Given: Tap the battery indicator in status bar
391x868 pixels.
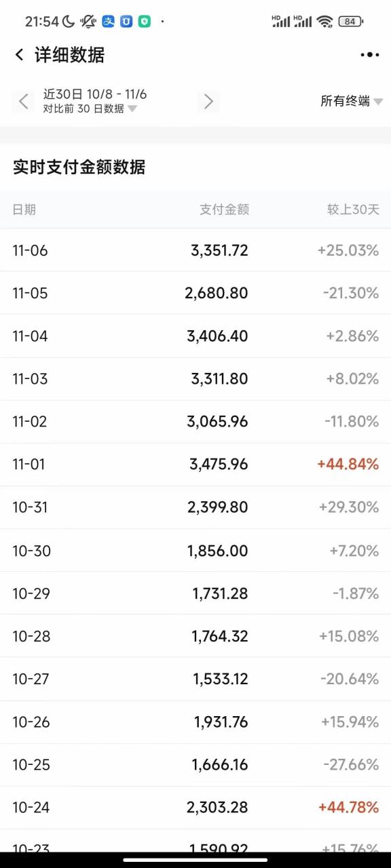Looking at the screenshot, I should click(350, 21).
